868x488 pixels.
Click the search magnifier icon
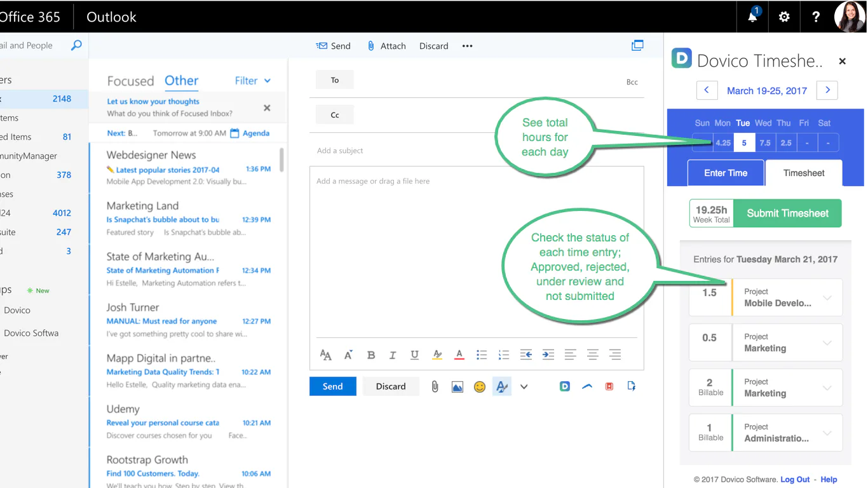coord(76,46)
